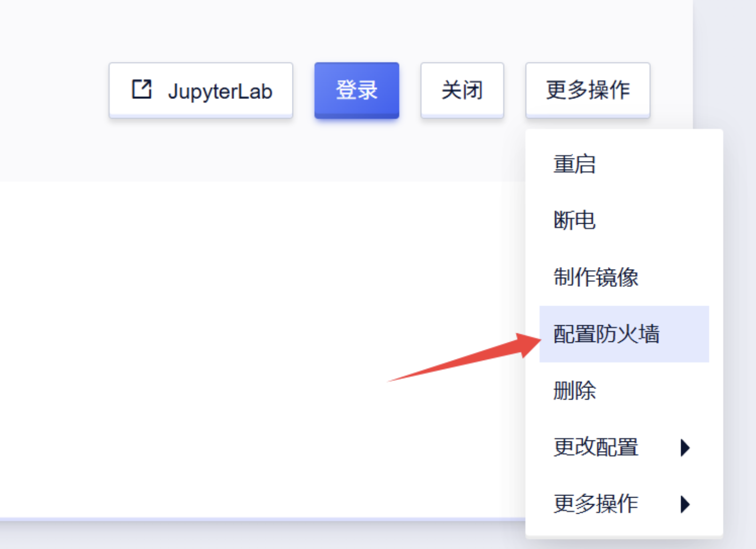Expand the submenu arrow beside bottom 更多操作

point(685,504)
